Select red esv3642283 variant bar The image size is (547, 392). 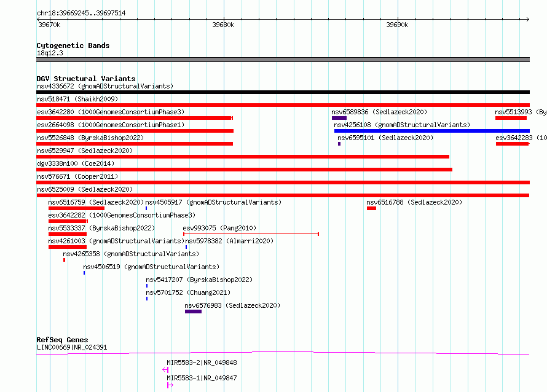pyautogui.click(x=513, y=144)
